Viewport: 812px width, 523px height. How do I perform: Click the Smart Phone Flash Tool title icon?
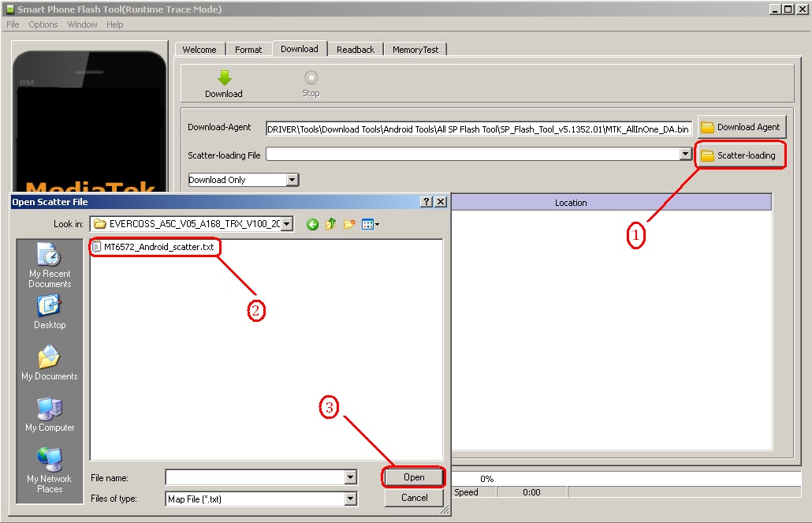9,9
